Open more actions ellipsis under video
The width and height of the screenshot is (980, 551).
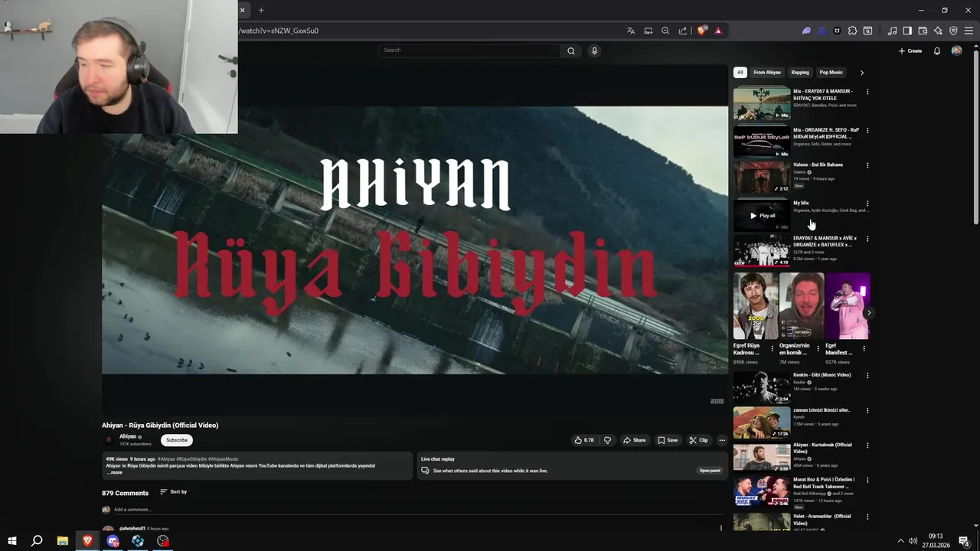point(722,440)
